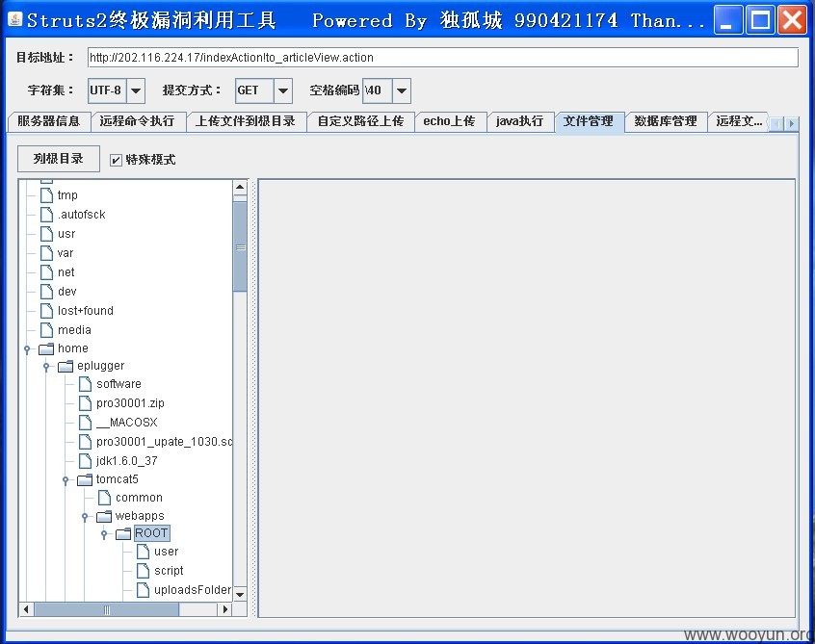This screenshot has height=644, width=815.
Task: Switch to the 服务器信息 tab
Action: pos(49,121)
